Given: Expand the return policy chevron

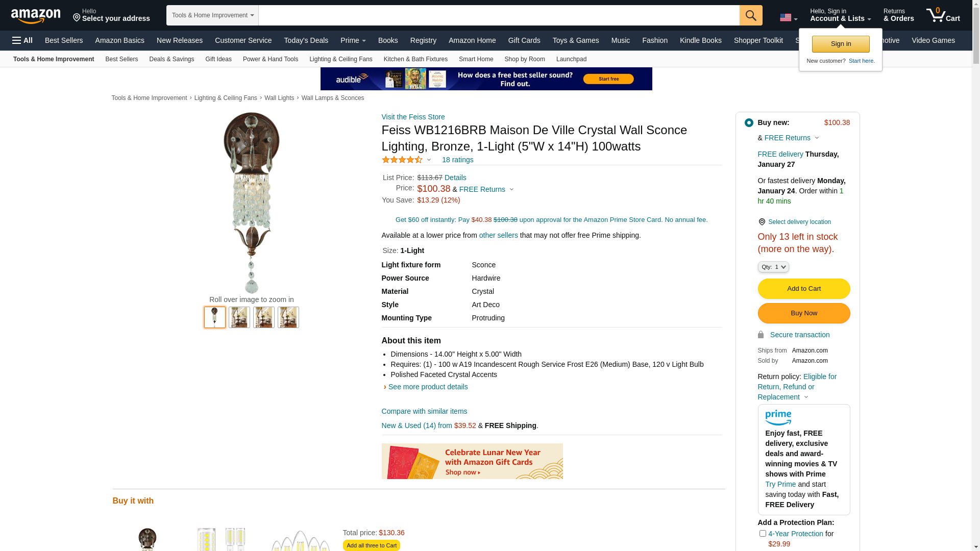Looking at the screenshot, I should (x=806, y=397).
